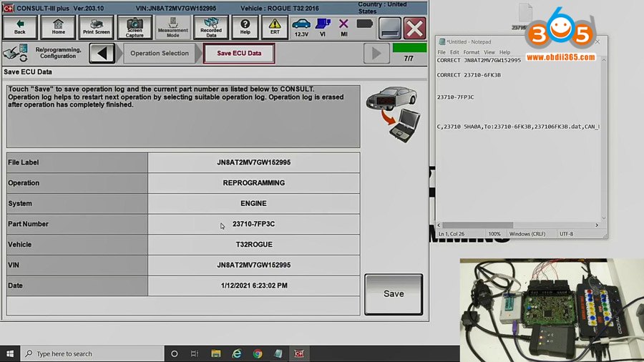The width and height of the screenshot is (644, 362).
Task: Go to Home in CONSULT toolbar
Action: pyautogui.click(x=59, y=27)
